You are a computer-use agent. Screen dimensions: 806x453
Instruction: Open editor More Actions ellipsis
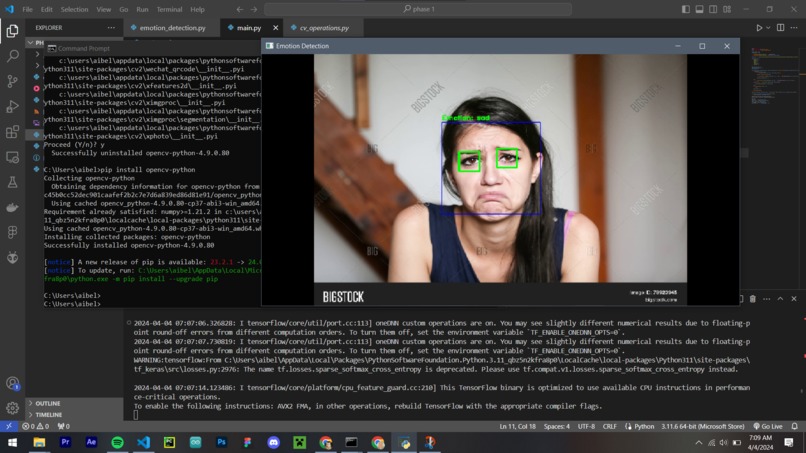tap(794, 28)
